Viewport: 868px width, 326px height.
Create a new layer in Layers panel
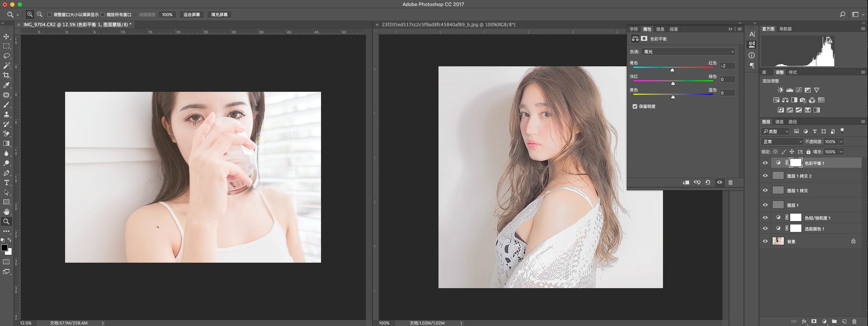coord(844,322)
